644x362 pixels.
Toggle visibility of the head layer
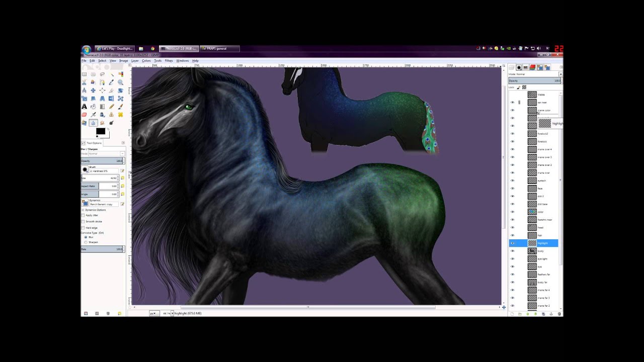tap(513, 227)
